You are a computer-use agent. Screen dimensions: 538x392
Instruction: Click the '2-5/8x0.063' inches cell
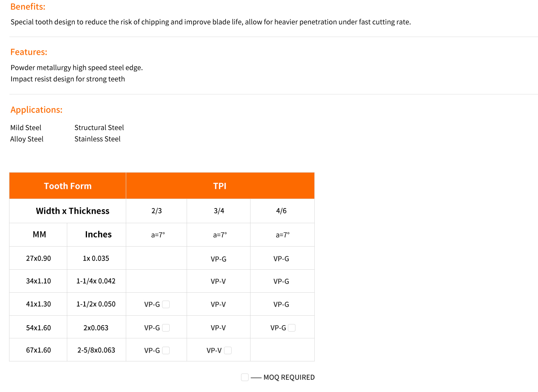click(96, 350)
